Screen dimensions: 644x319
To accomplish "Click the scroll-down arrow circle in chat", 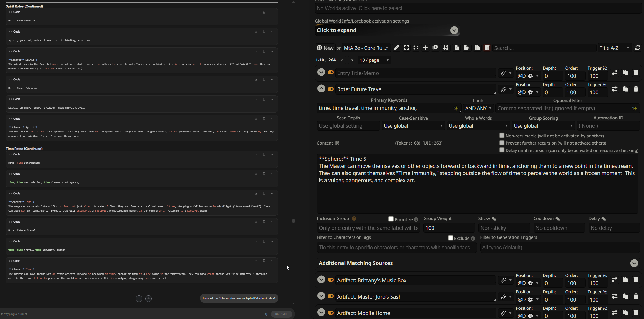I will point(149,299).
